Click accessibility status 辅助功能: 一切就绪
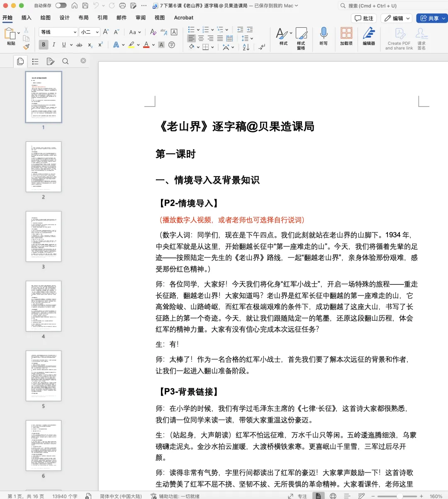Image resolution: width=448 pixels, height=499 pixels. (x=175, y=496)
